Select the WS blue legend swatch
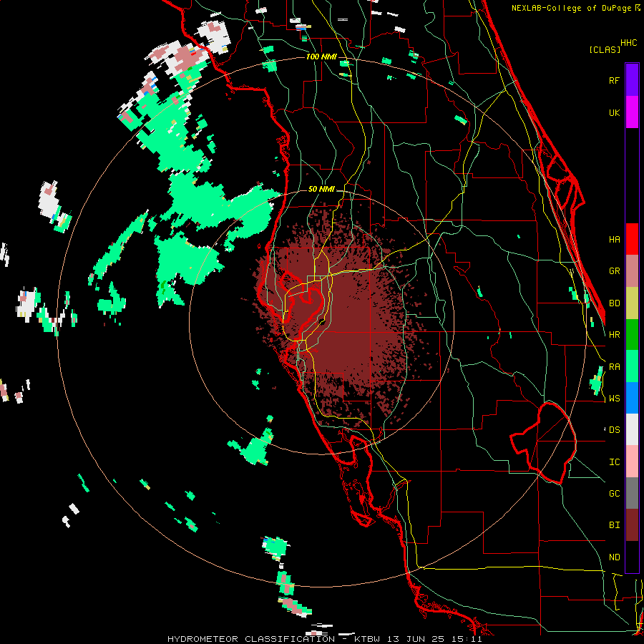Image resolution: width=644 pixels, height=644 pixels. 632,398
